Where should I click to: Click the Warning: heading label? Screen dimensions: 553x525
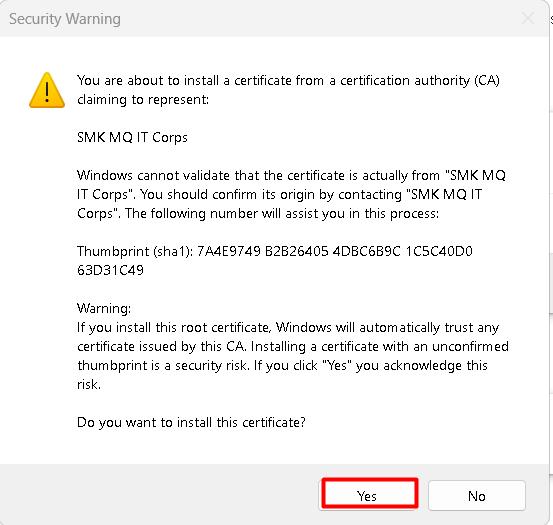tap(104, 308)
